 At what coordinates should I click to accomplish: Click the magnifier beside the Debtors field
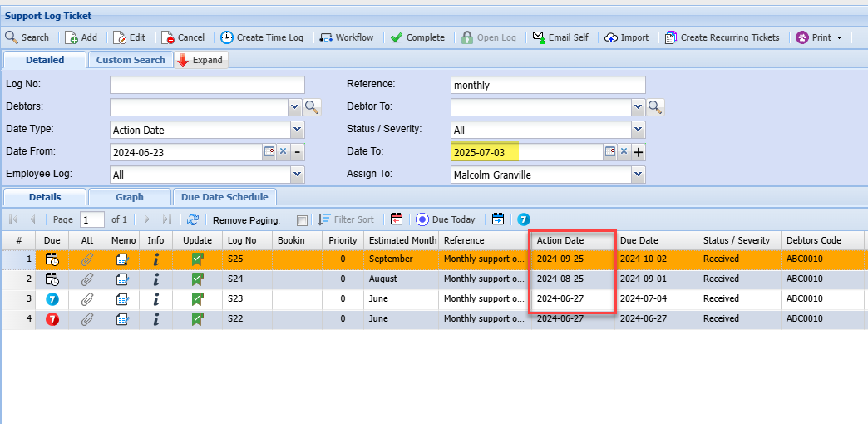point(312,106)
